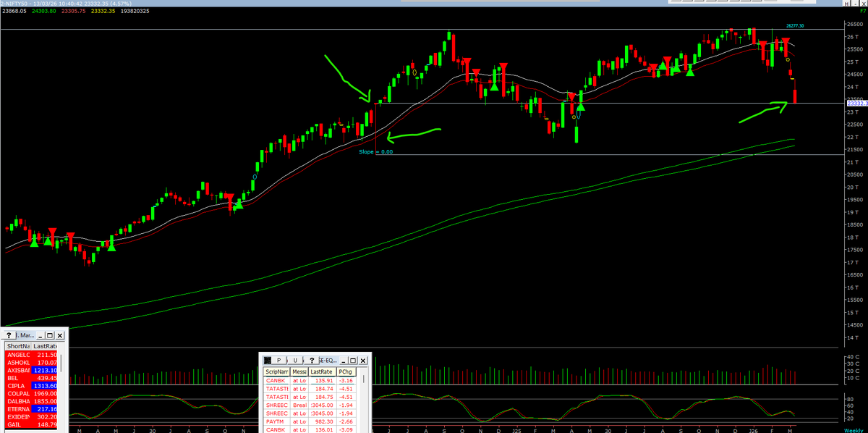Image resolution: width=868 pixels, height=433 pixels.
Task: Minimize the market watch window
Action: click(x=41, y=335)
